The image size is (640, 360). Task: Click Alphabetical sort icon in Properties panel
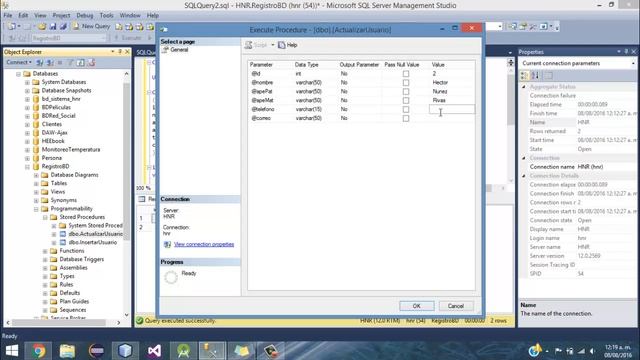[x=535, y=76]
